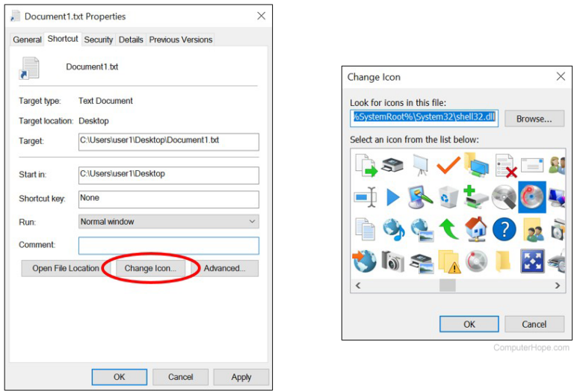The image size is (574, 392).
Task: Select the two text documents icon
Action: coord(365,229)
